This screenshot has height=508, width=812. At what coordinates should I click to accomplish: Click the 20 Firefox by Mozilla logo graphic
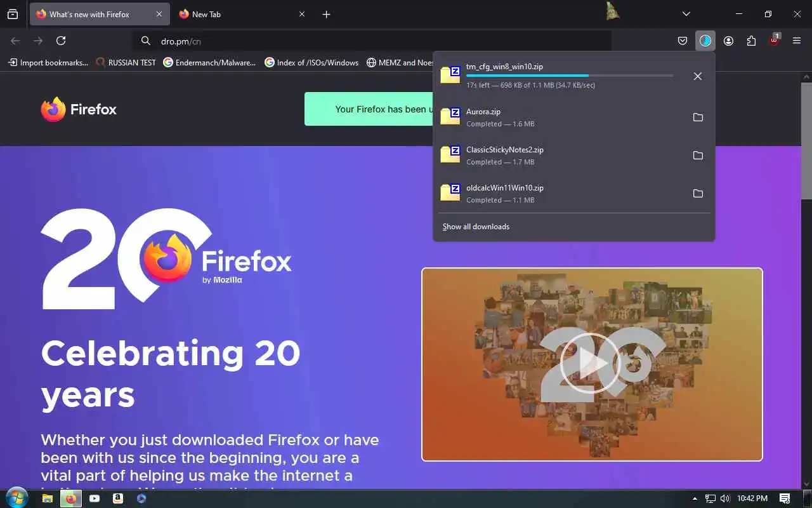pyautogui.click(x=166, y=258)
